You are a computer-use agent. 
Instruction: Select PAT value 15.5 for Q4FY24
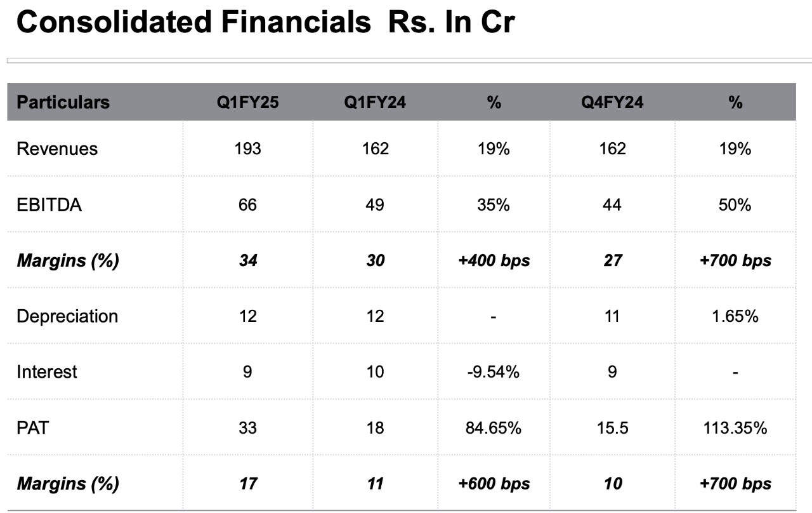point(612,427)
